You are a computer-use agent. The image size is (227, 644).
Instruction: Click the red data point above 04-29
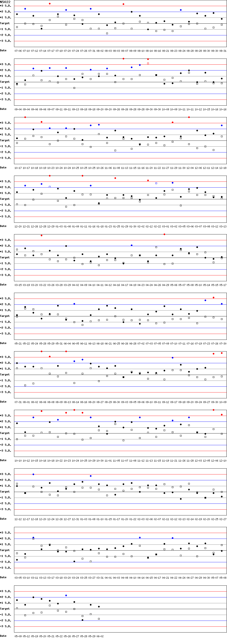pyautogui.click(x=164, y=234)
